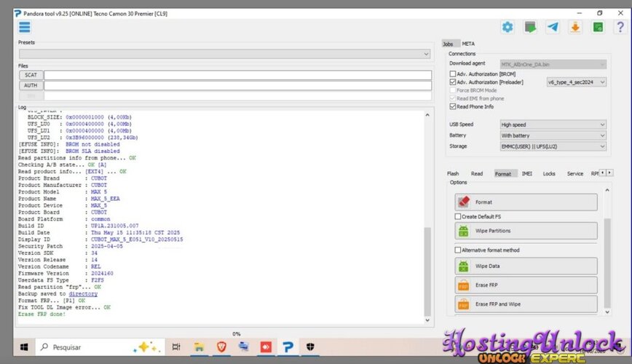Open the hamburger menu icon
Screen dimensions: 632x364
(25, 28)
